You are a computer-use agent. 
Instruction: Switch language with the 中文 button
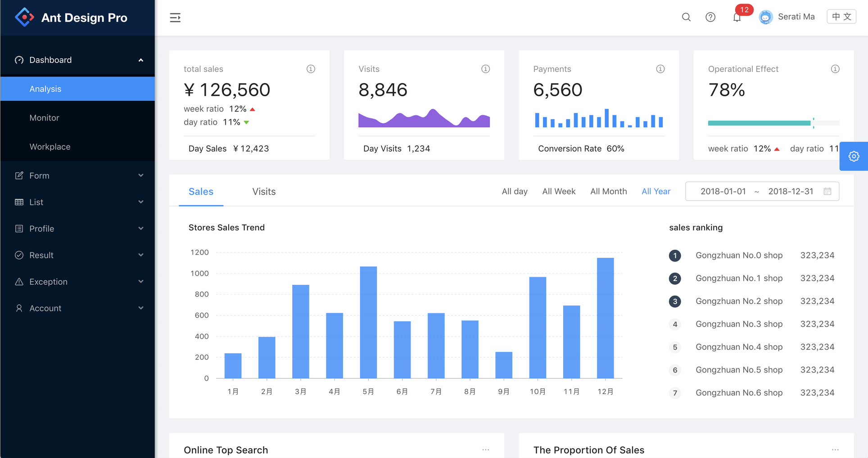pos(841,17)
